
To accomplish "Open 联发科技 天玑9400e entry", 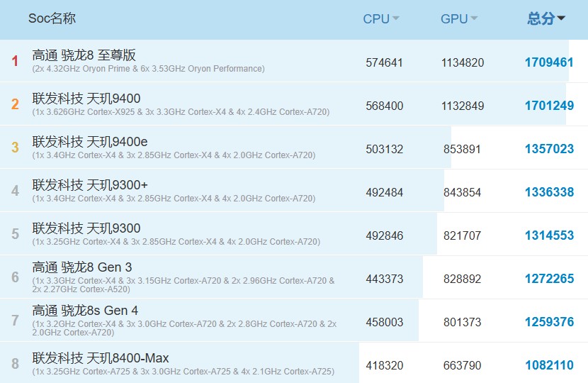I will click(90, 142).
